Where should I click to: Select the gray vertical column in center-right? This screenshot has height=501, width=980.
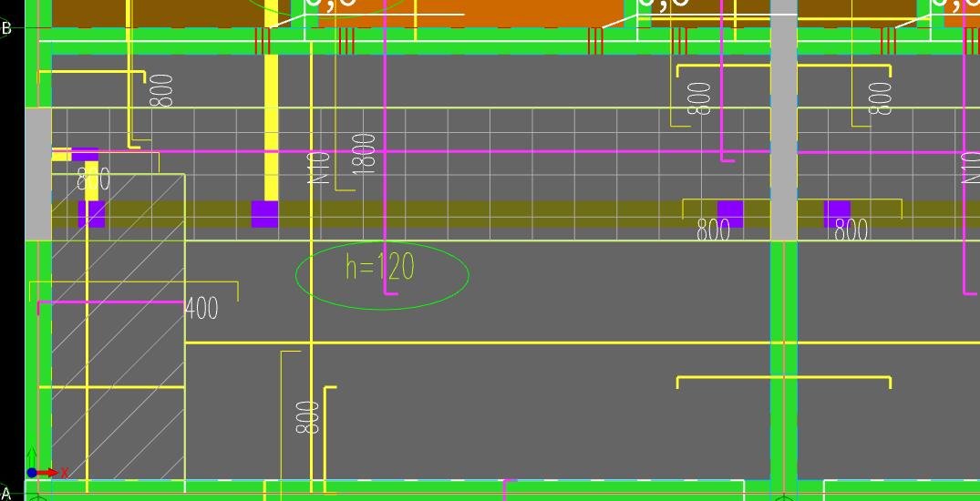point(784,120)
